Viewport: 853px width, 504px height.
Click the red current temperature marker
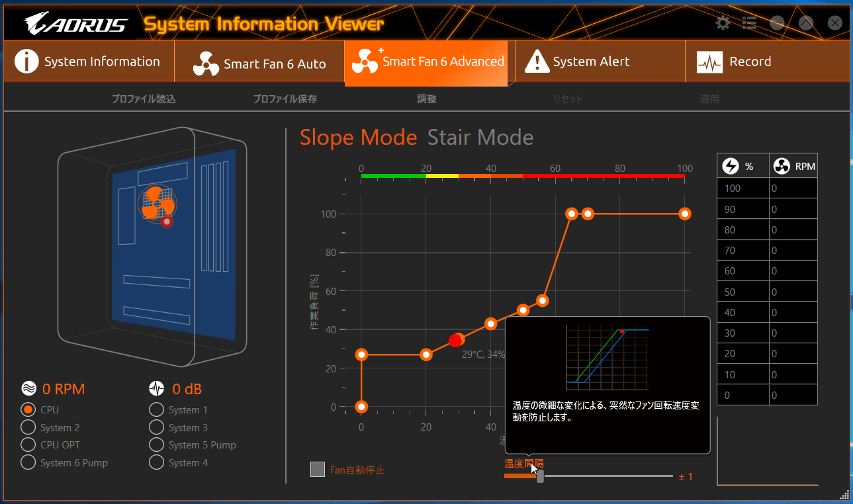(x=455, y=341)
